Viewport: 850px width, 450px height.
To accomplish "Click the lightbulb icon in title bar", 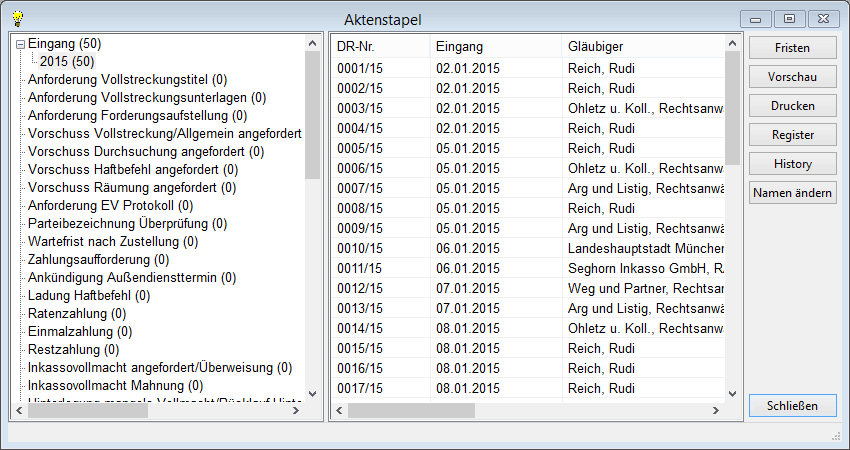I will click(16, 17).
